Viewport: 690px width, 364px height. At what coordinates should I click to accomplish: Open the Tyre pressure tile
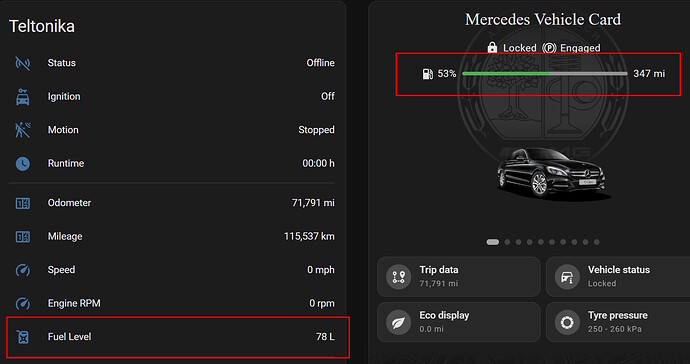[x=618, y=322]
